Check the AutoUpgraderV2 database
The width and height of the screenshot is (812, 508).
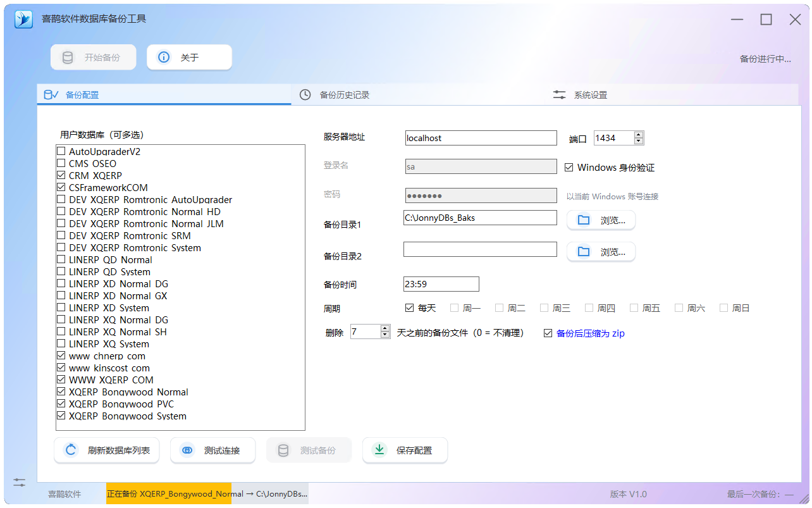61,152
